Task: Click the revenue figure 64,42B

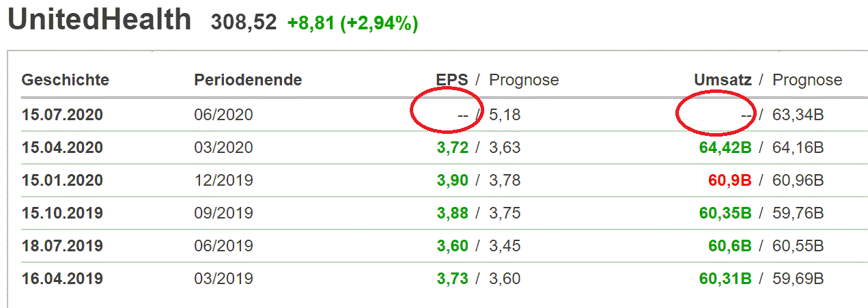Action: [x=725, y=148]
